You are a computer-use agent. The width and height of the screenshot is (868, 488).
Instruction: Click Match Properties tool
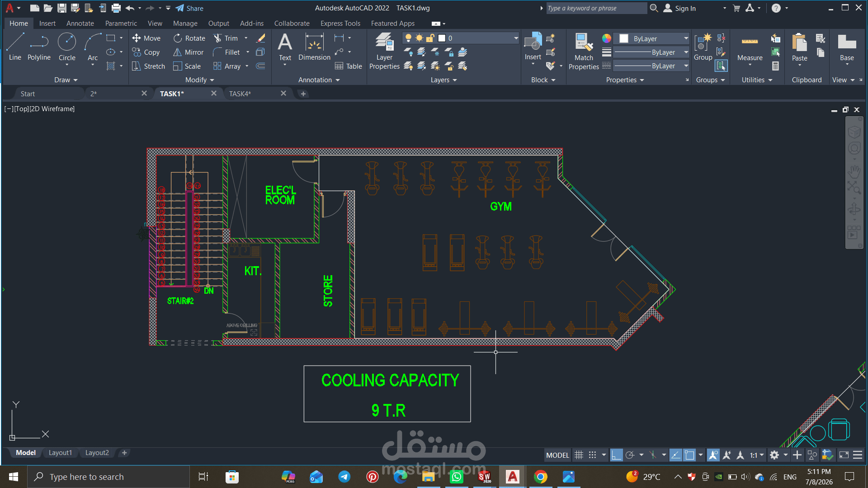tap(584, 51)
